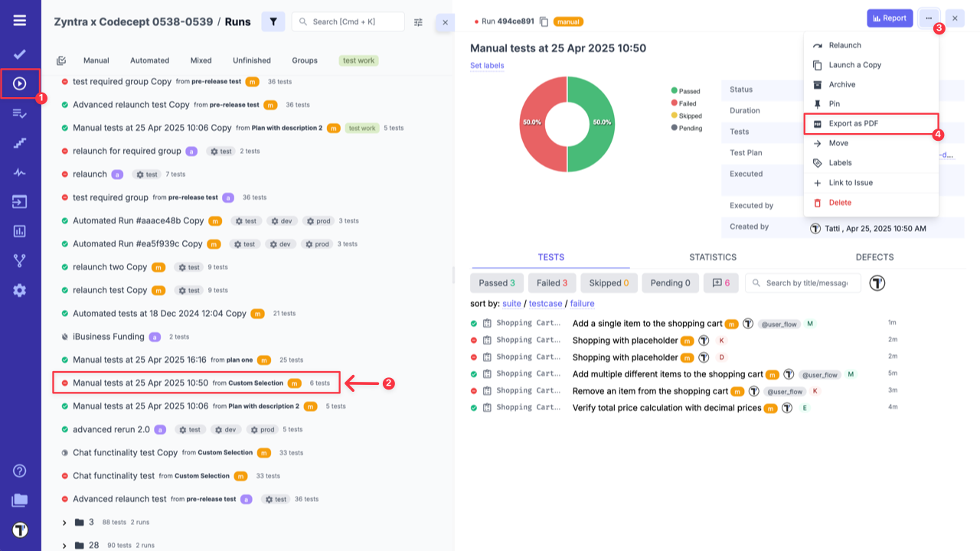The width and height of the screenshot is (980, 551).
Task: Open search settings sliders icon
Action: point(418,22)
